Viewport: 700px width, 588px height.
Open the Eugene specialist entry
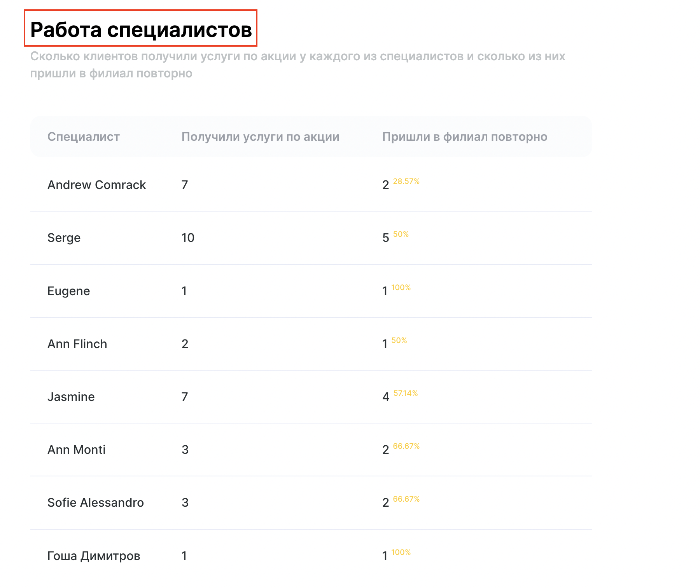click(68, 291)
